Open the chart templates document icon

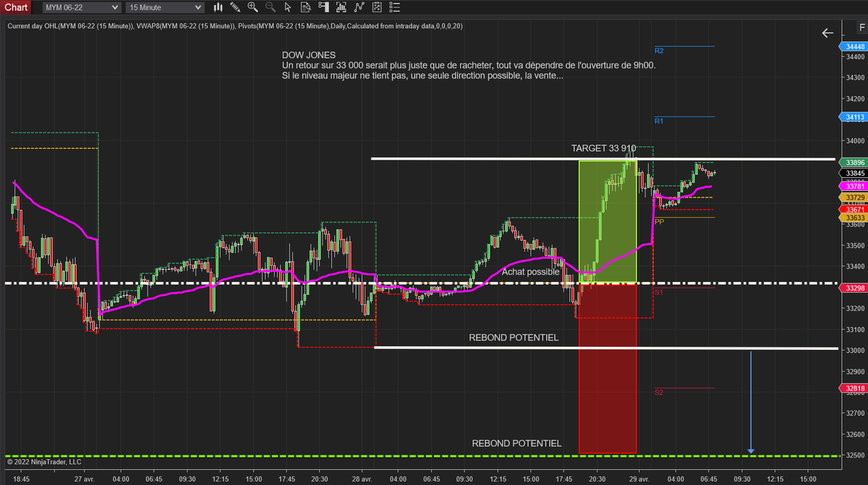coord(376,7)
